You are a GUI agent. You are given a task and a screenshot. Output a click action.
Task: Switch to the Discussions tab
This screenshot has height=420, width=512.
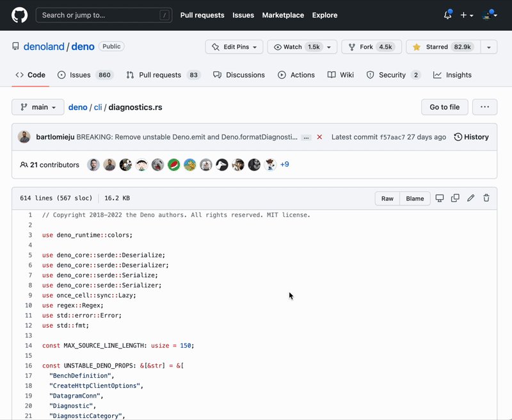click(239, 75)
